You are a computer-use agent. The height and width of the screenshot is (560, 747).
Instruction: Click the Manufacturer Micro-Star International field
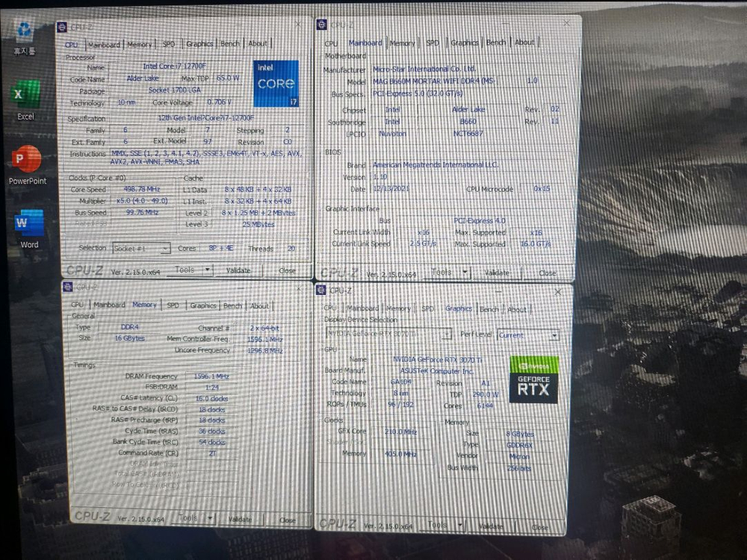pyautogui.click(x=424, y=69)
